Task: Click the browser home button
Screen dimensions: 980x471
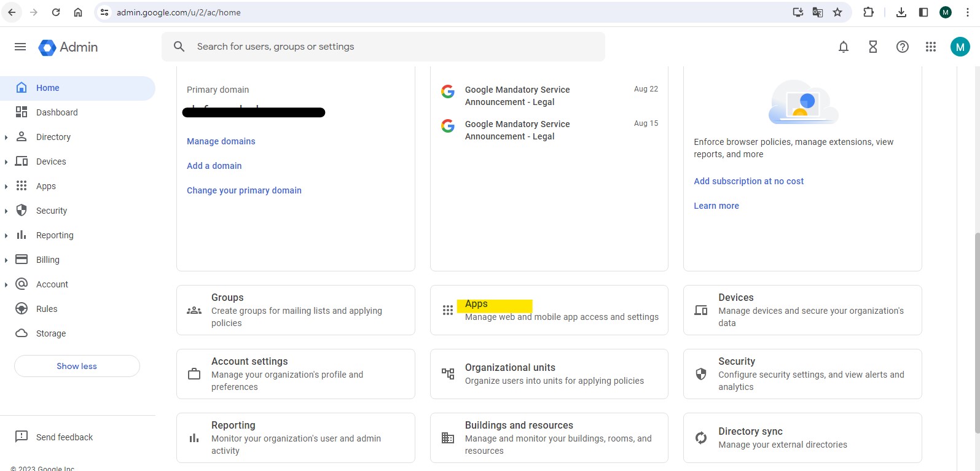Action: 78,12
